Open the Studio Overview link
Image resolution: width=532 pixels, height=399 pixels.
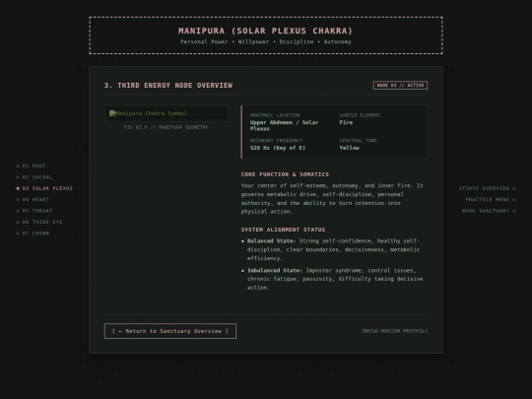coord(487,188)
